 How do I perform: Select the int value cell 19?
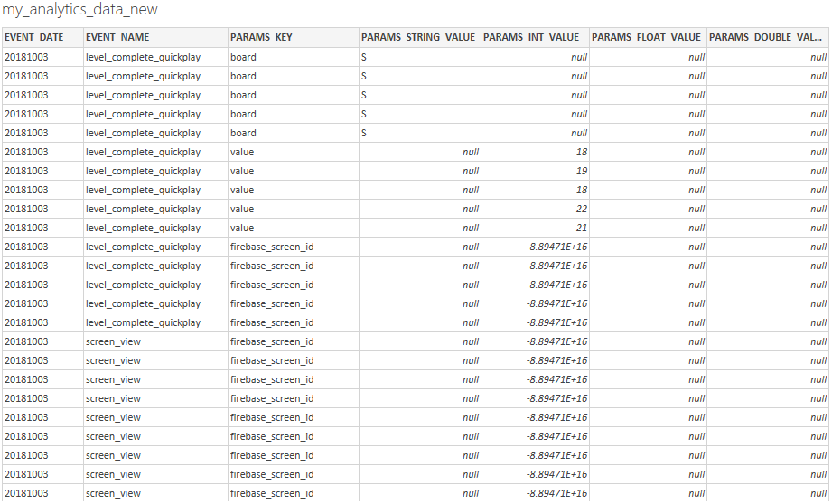(x=535, y=171)
